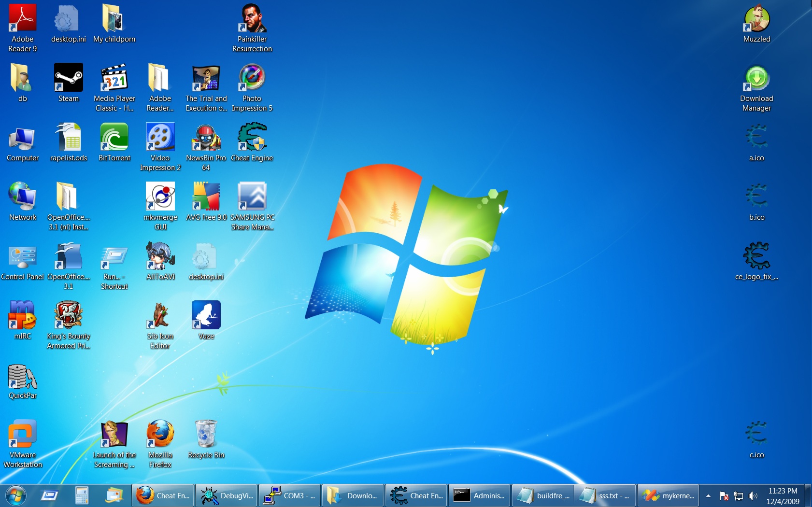This screenshot has width=812, height=507.
Task: Open the Painkiller Resurrection game shortcut
Action: pyautogui.click(x=252, y=28)
